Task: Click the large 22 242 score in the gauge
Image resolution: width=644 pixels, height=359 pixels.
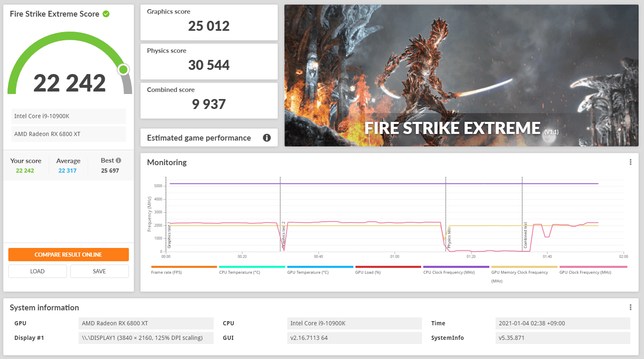Action: click(x=69, y=83)
